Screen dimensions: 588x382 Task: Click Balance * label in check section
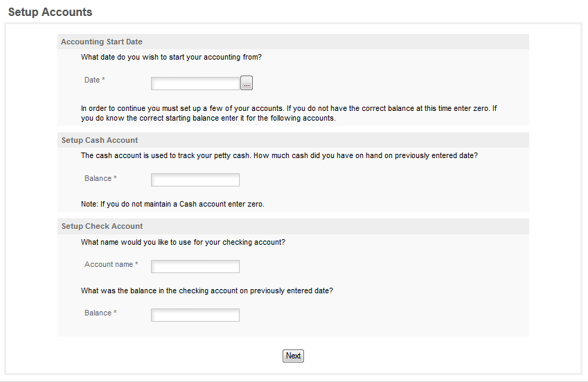tap(100, 313)
